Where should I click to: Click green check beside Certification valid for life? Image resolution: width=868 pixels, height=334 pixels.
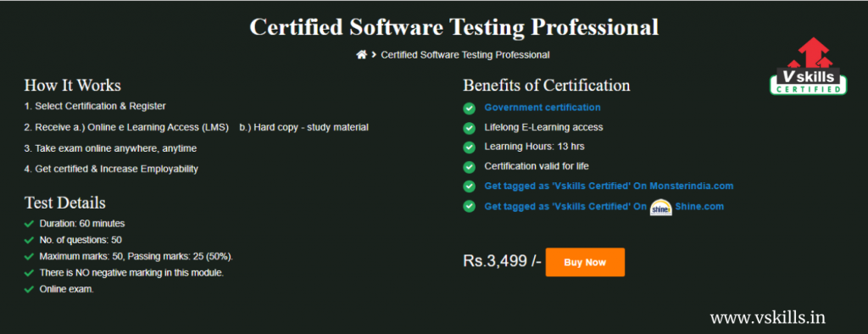click(469, 167)
